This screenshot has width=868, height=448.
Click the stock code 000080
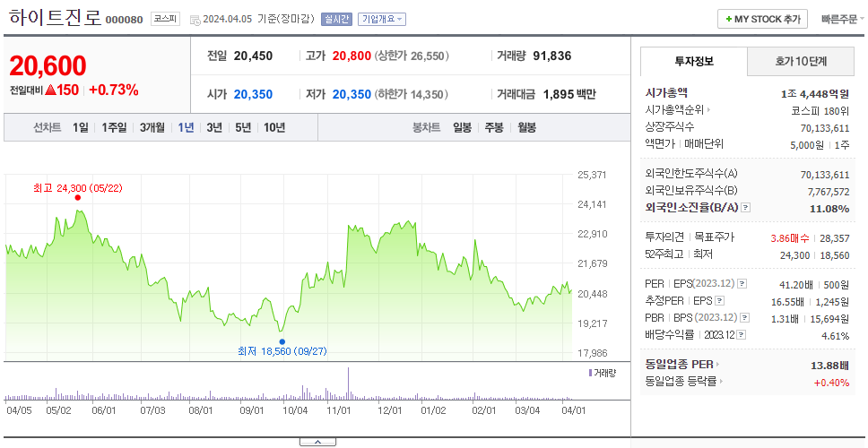coord(124,20)
